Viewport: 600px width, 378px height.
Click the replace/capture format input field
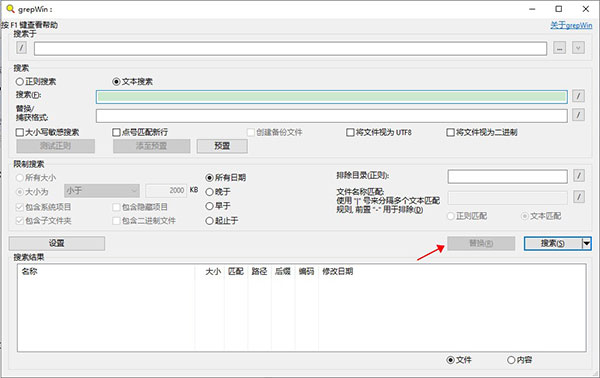(331, 116)
